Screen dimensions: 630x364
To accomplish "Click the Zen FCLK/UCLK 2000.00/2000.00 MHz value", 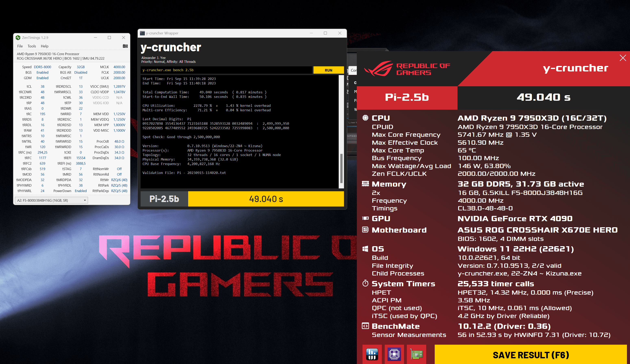I will pos(496,174).
